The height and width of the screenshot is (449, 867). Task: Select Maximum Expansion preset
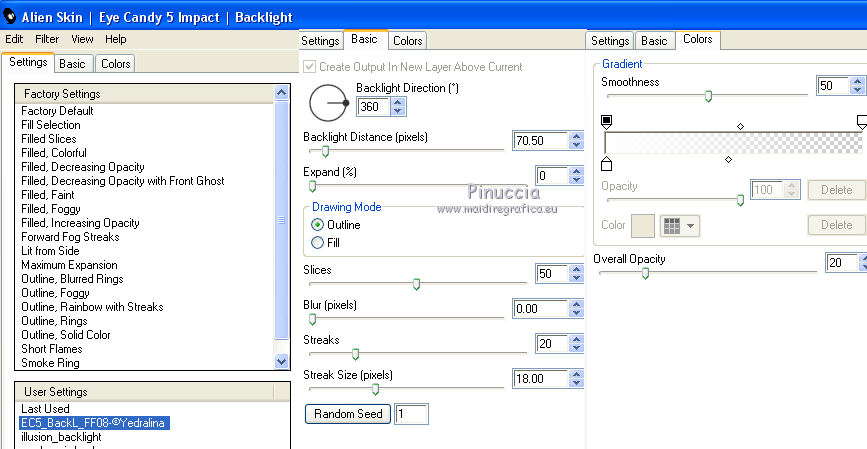(69, 265)
